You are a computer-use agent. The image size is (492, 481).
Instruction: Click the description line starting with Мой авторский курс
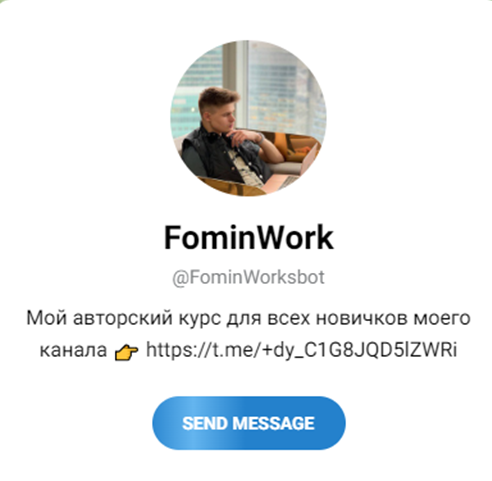pos(248,318)
